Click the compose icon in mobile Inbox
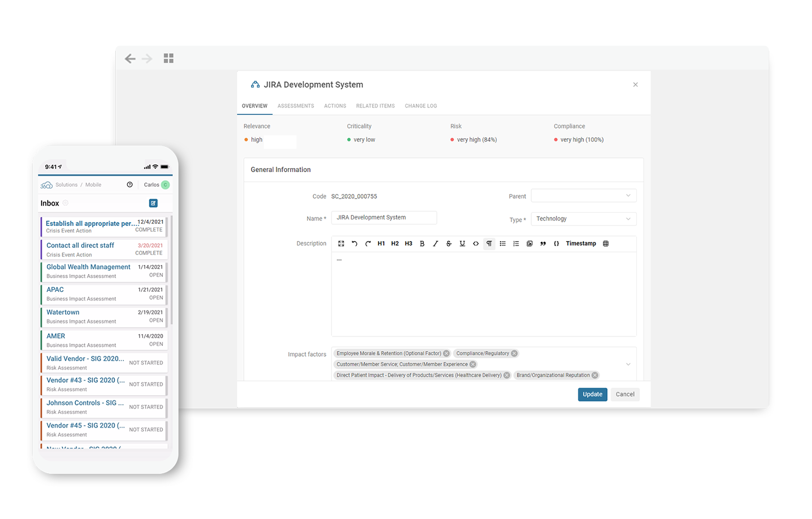Viewport: 812px width, 519px height. pyautogui.click(x=153, y=203)
